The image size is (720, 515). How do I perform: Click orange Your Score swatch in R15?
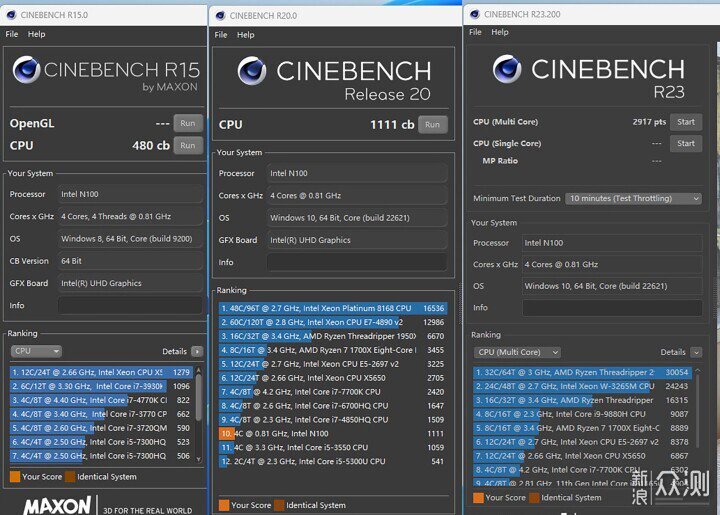(15, 476)
